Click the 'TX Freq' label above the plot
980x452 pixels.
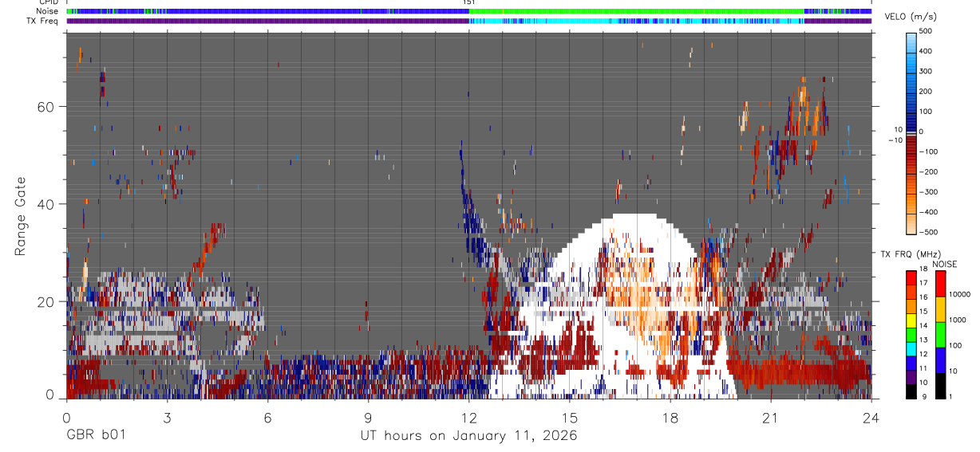coord(41,21)
